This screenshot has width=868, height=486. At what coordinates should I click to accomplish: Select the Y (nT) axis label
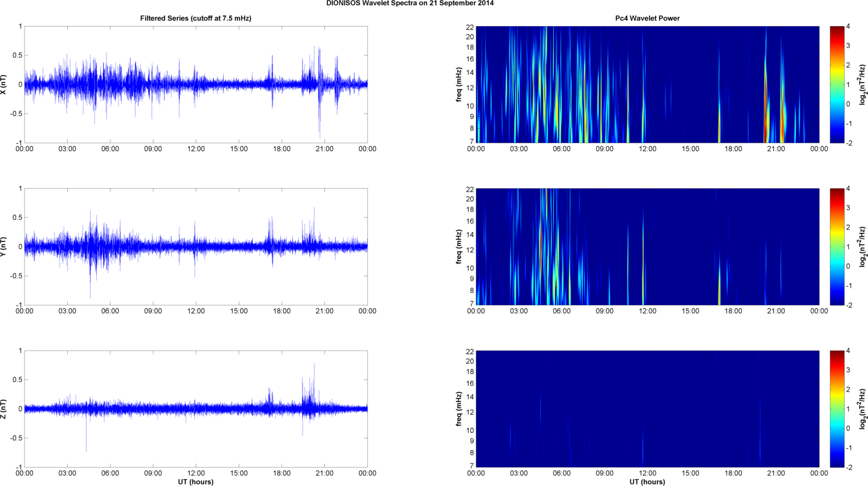tap(4, 247)
